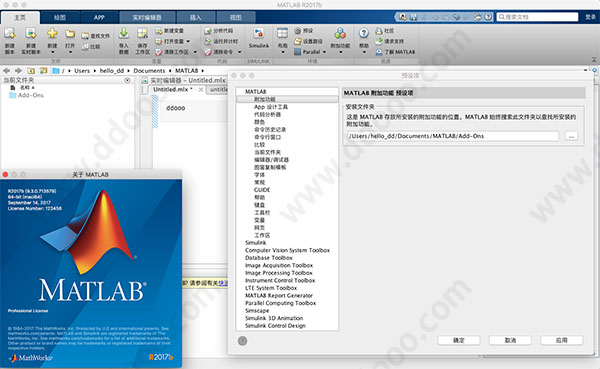
Task: Click the quick access help icon
Action: pyautogui.click(x=488, y=17)
